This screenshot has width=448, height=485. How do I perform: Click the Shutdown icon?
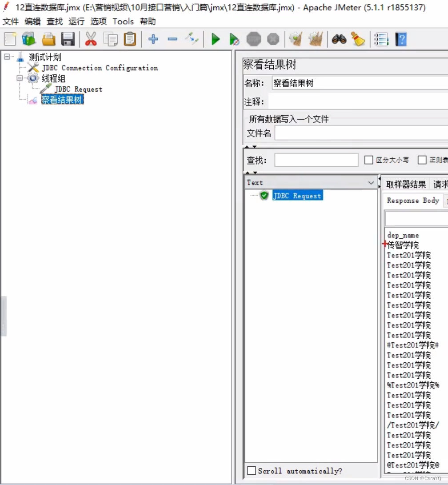(x=273, y=39)
